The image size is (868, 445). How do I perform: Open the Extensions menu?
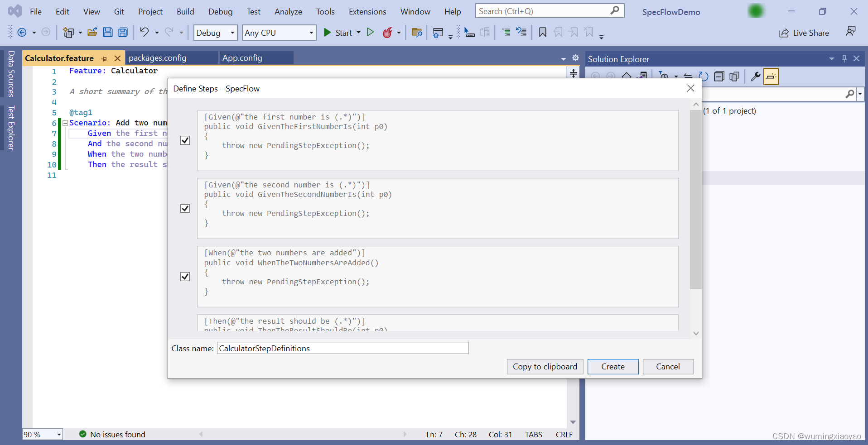click(x=367, y=12)
